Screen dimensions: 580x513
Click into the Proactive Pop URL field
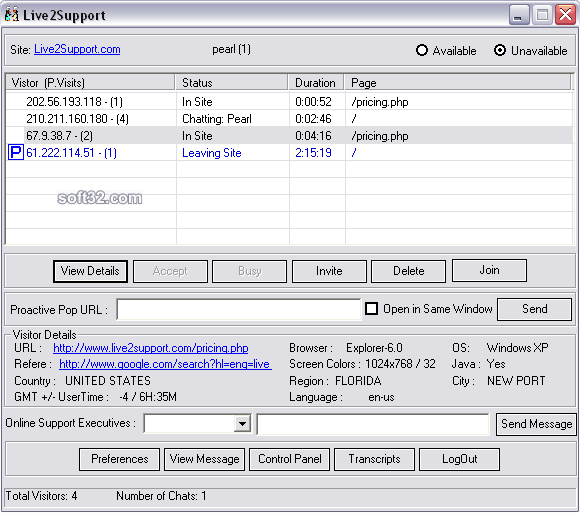coord(239,309)
